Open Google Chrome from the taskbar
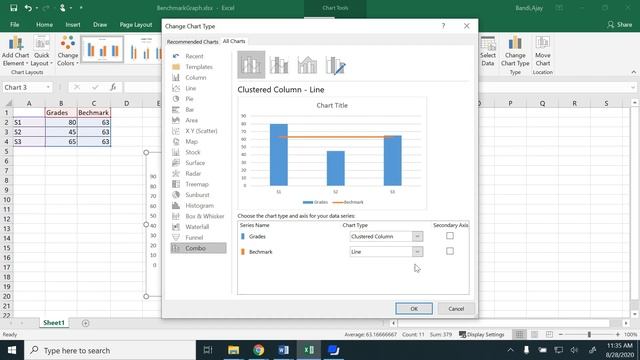Viewport: 640px width, 360px height. [x=258, y=350]
